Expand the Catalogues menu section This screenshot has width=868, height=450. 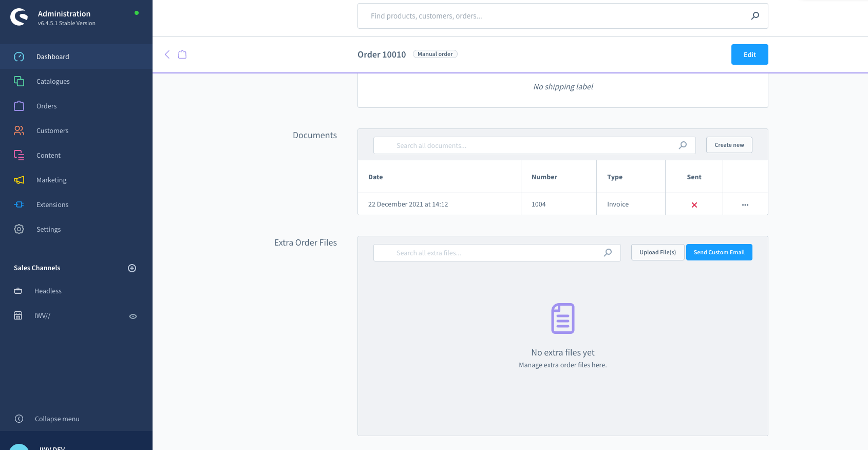coord(53,81)
